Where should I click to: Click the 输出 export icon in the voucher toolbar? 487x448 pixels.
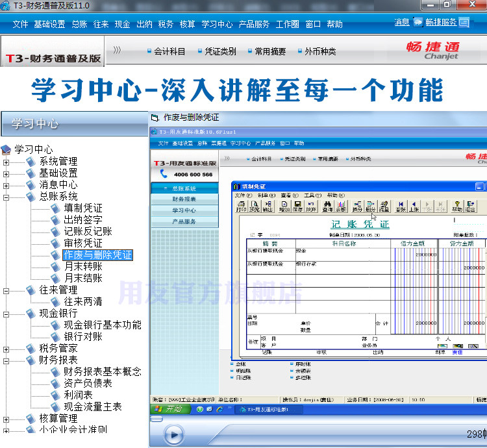click(x=268, y=206)
